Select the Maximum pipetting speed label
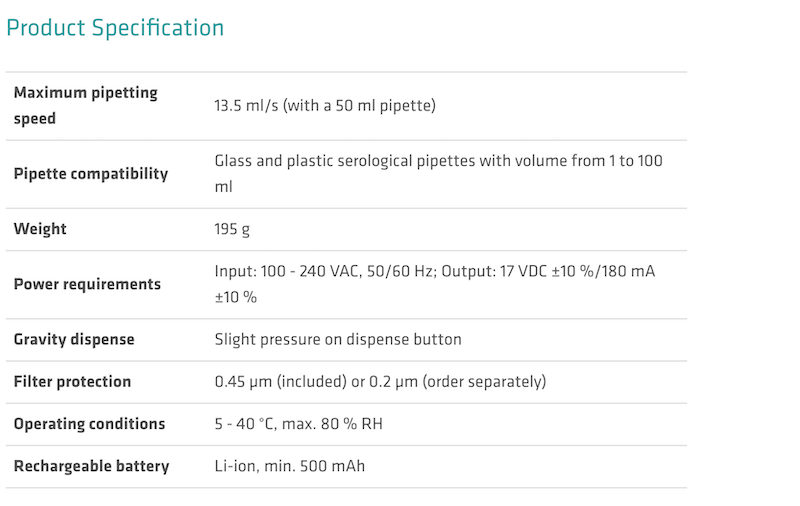This screenshot has width=800, height=506. click(x=86, y=105)
